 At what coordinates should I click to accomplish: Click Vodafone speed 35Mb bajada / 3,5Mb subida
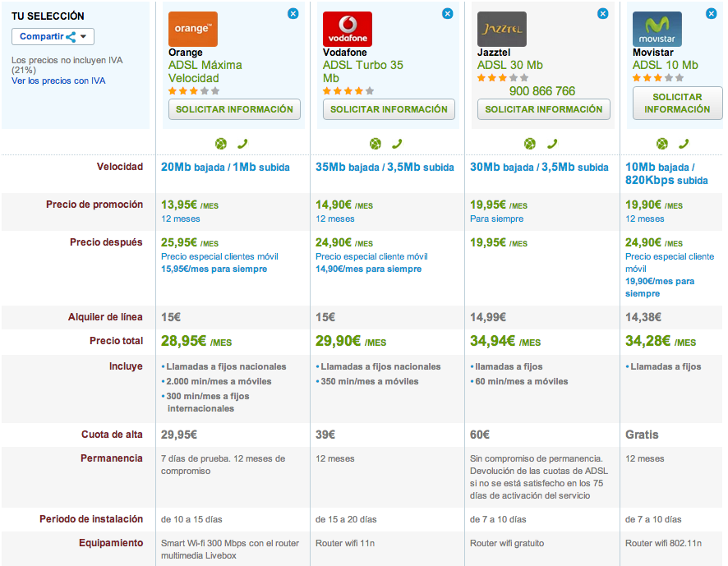(x=385, y=167)
